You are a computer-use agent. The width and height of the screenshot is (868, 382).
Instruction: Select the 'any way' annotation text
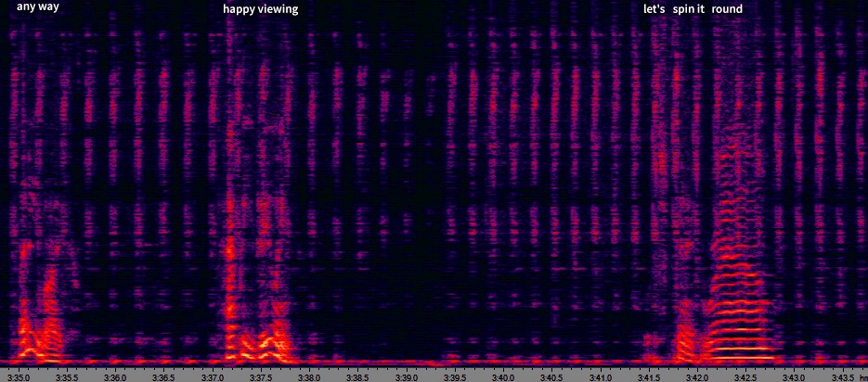[38, 7]
